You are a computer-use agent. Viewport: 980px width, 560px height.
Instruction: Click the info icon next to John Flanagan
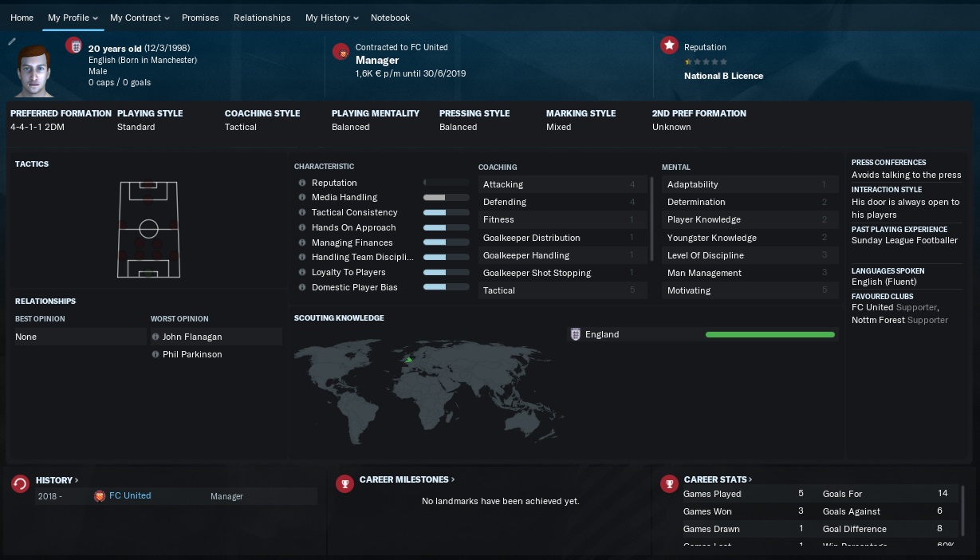[x=155, y=337]
